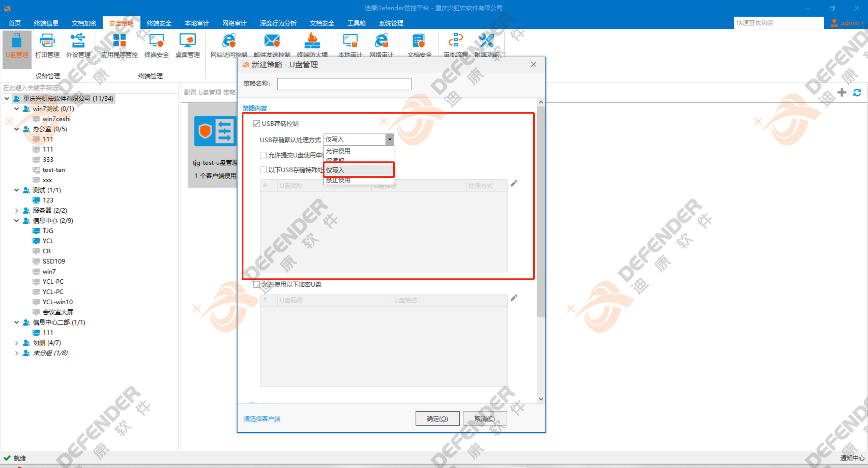The width and height of the screenshot is (868, 468).
Task: Click the 确定(O) button
Action: 437,418
